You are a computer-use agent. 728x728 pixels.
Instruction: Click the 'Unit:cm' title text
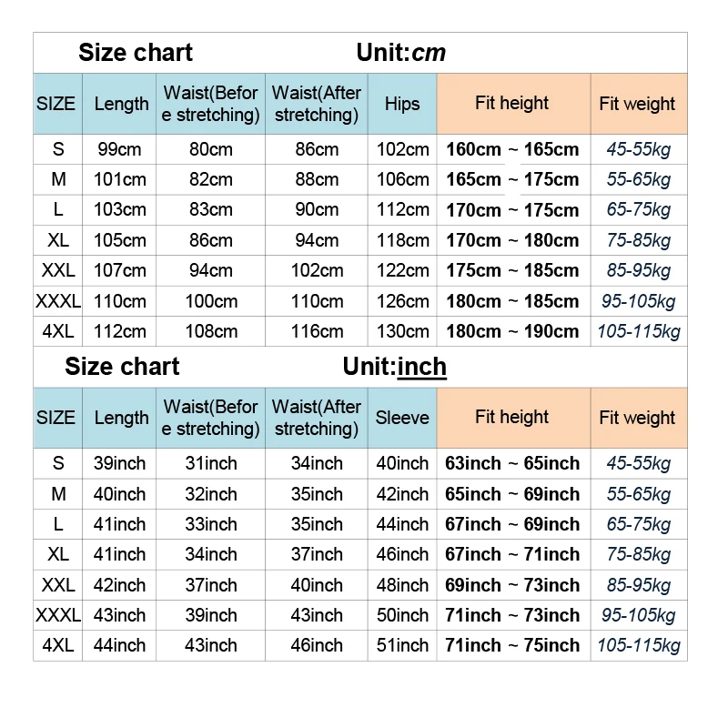tap(401, 53)
